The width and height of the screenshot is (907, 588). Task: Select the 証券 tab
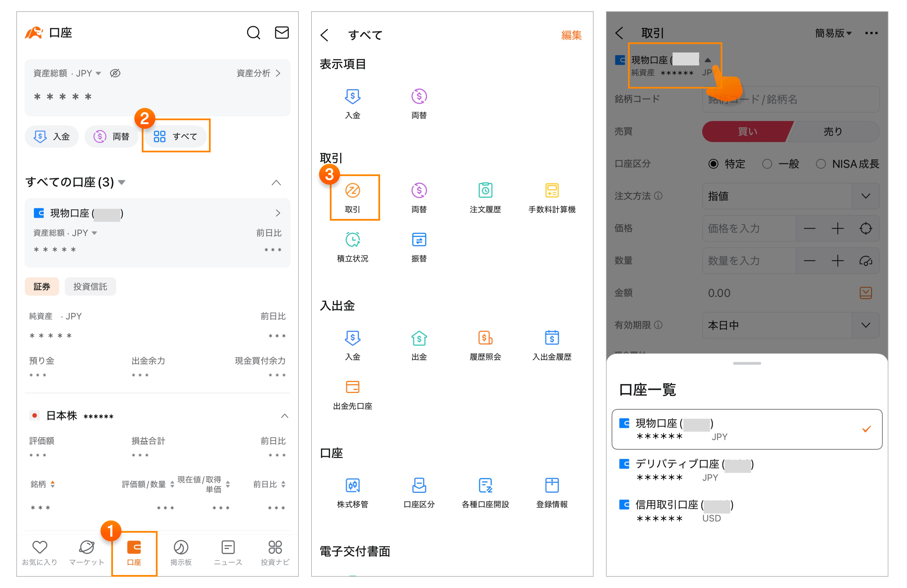point(42,286)
